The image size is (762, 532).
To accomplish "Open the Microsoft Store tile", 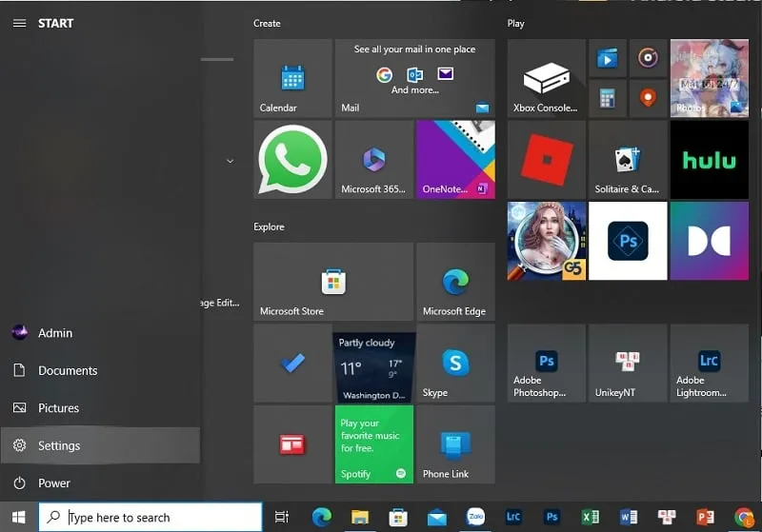I will pos(332,282).
